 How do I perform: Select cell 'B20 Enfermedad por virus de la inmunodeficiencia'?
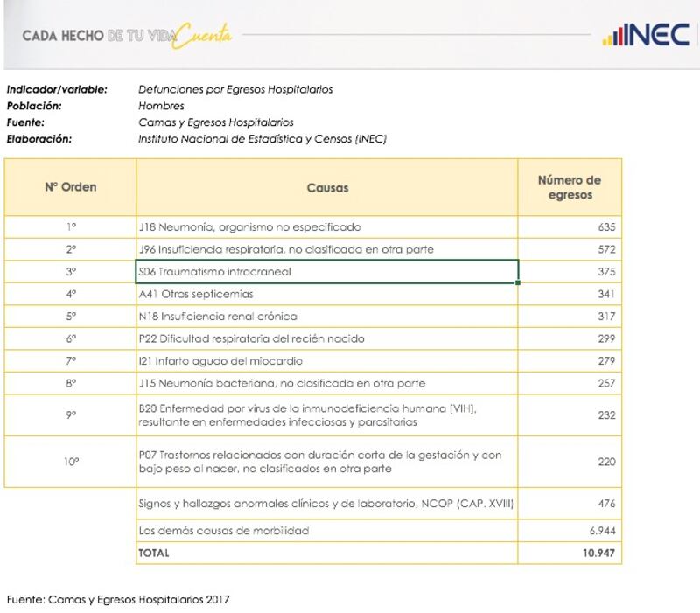click(327, 415)
